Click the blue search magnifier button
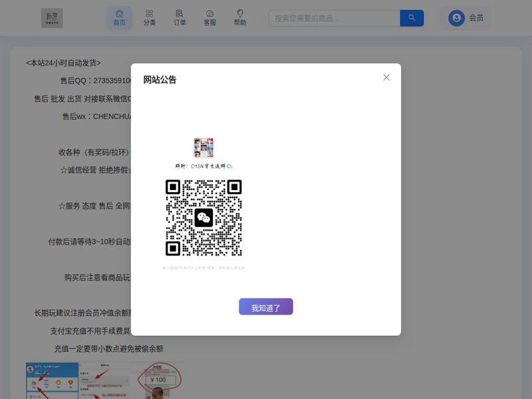Screen dimensions: 532x399 tap(412, 19)
